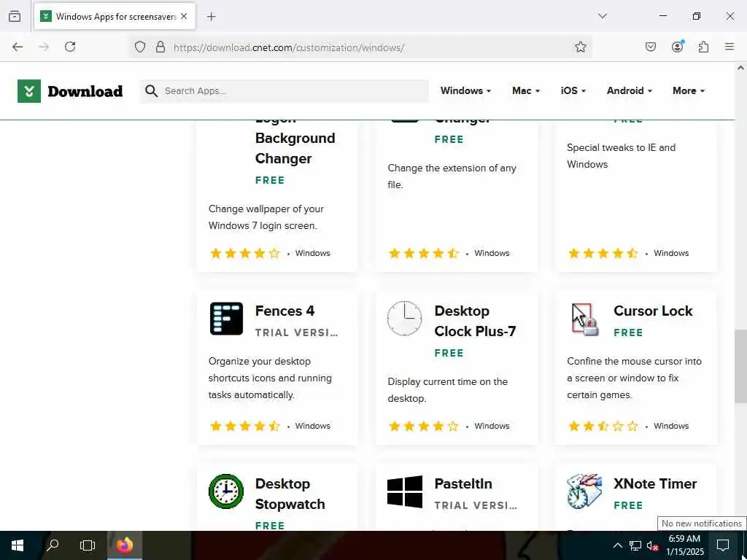Image resolution: width=747 pixels, height=560 pixels.
Task: Bookmark this page with the star icon
Action: tap(580, 47)
